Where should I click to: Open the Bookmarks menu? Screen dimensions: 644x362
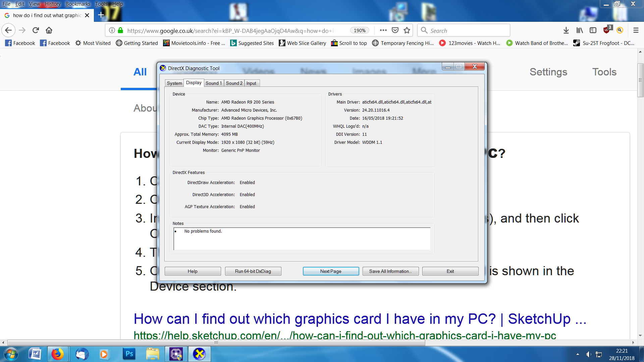pyautogui.click(x=78, y=4)
